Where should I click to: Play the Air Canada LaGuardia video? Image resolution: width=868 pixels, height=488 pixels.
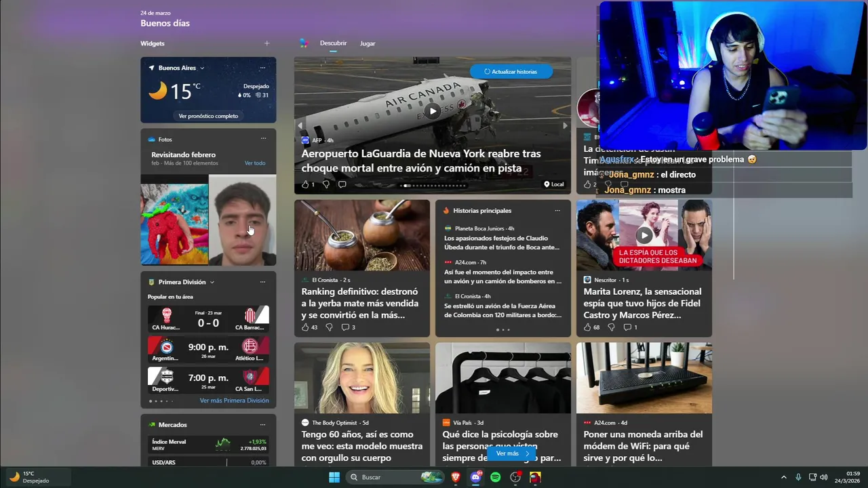pos(433,111)
